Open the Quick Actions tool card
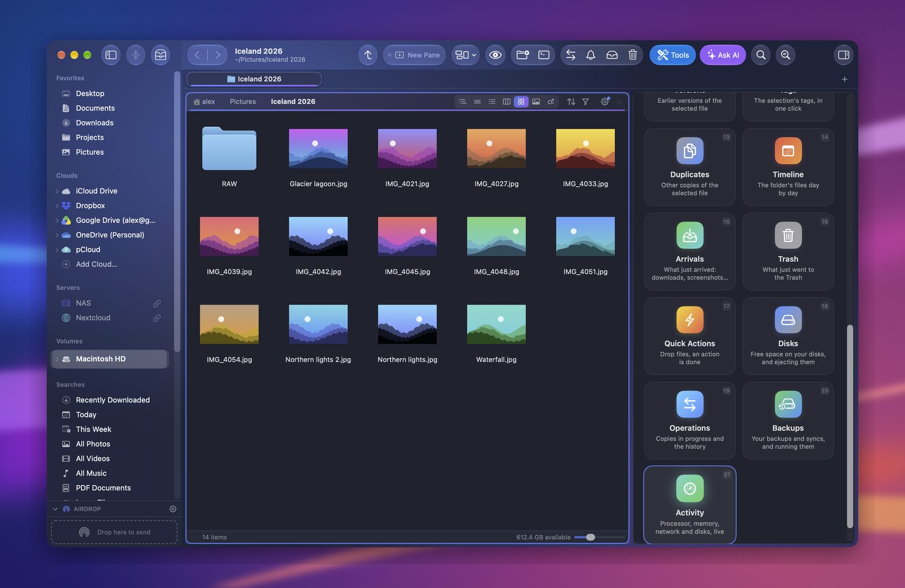905x588 pixels. point(690,336)
